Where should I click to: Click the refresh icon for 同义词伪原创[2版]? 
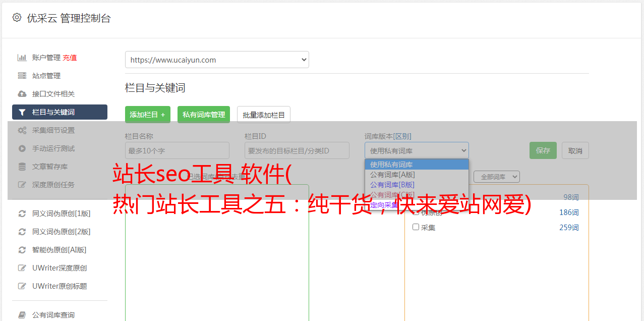[22, 232]
